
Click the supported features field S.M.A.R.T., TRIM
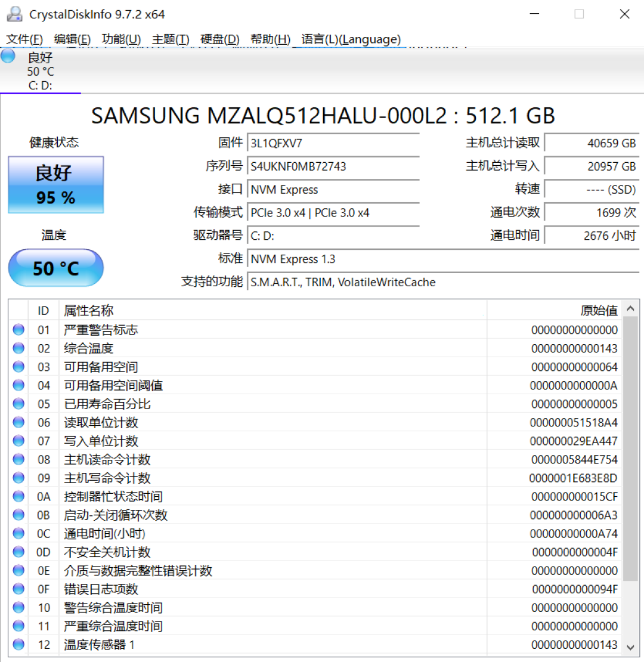tap(443, 282)
